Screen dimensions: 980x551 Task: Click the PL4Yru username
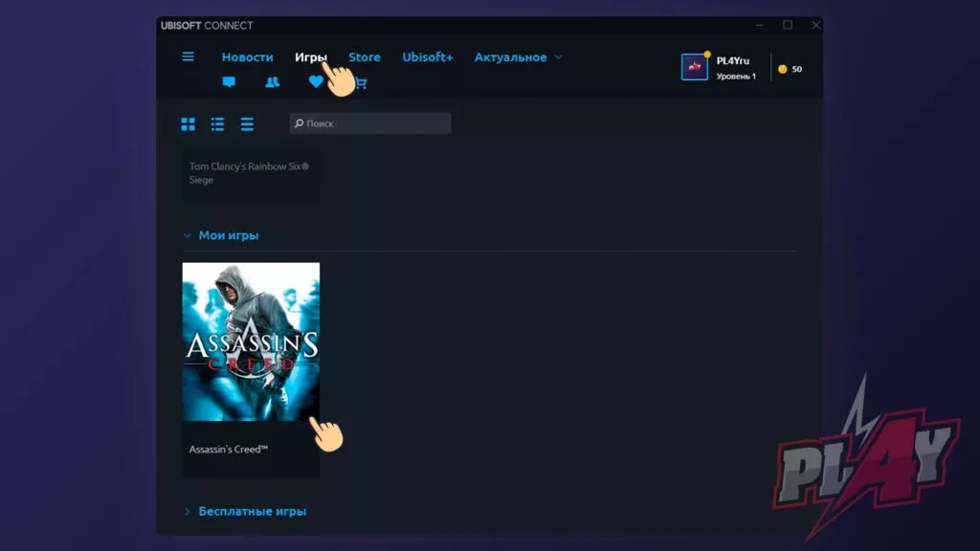tap(732, 60)
